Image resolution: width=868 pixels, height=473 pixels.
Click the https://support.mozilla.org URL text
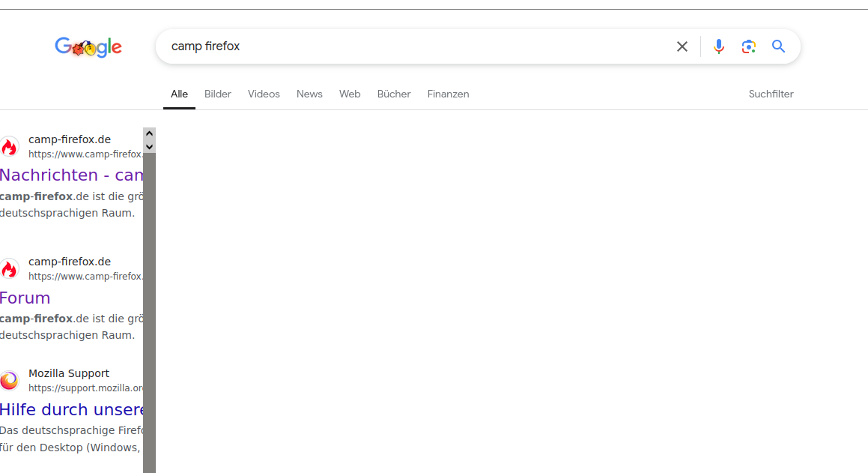86,388
